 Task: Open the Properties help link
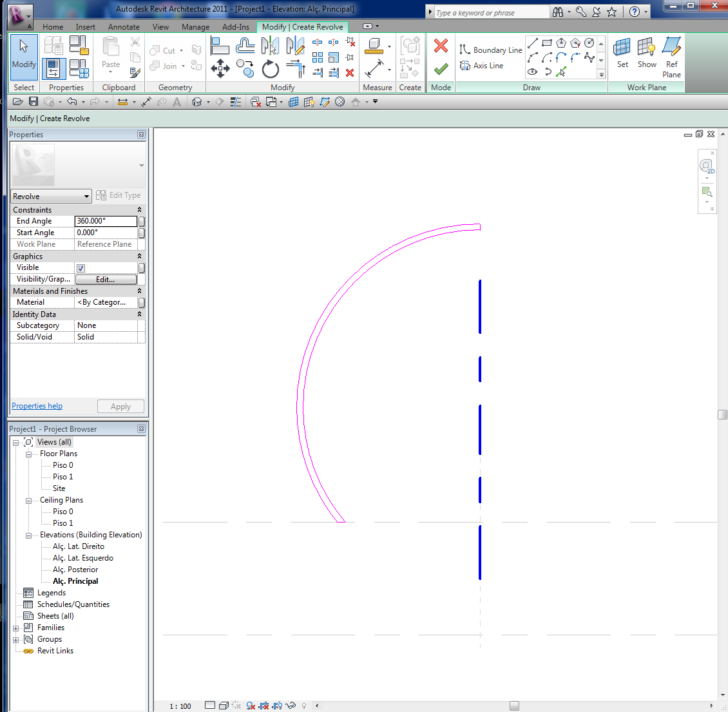tap(37, 406)
